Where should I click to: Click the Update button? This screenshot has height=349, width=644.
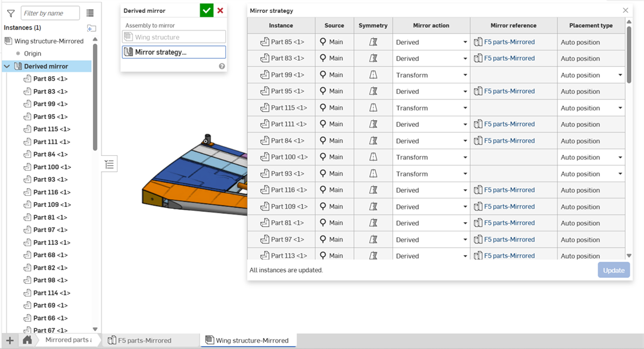613,270
